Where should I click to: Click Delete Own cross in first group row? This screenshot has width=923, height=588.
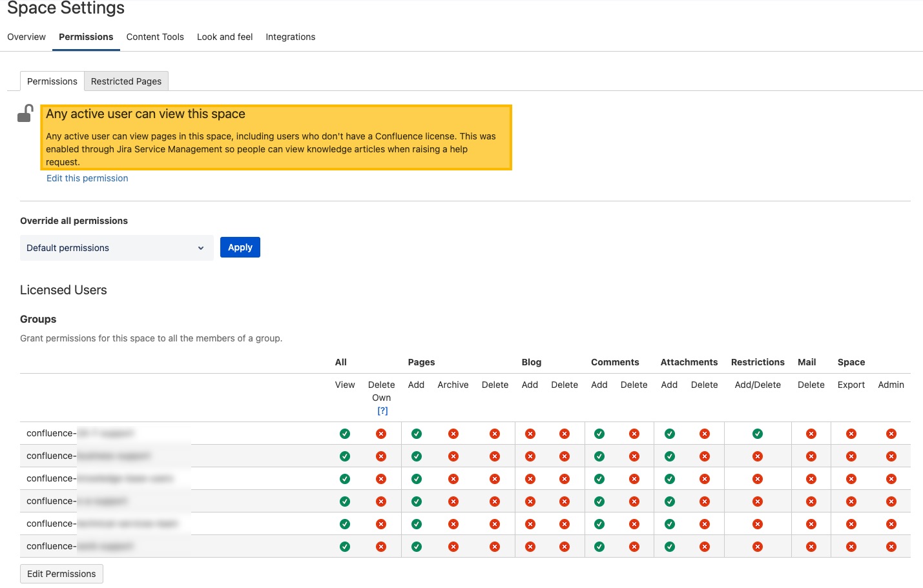[x=381, y=434]
